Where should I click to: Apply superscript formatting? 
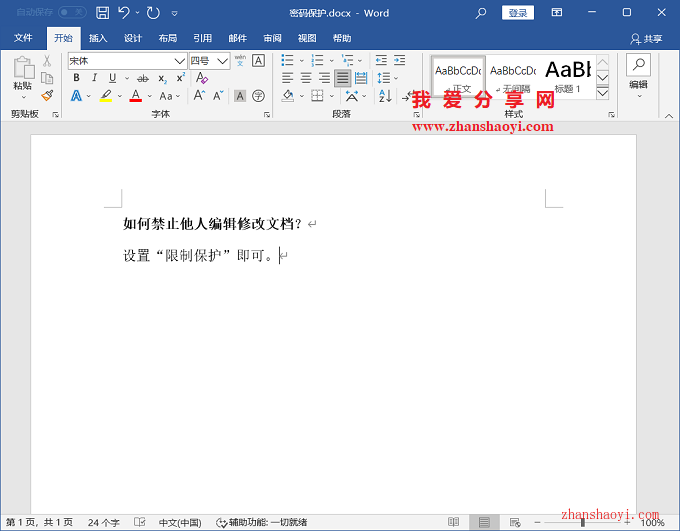pyautogui.click(x=180, y=78)
